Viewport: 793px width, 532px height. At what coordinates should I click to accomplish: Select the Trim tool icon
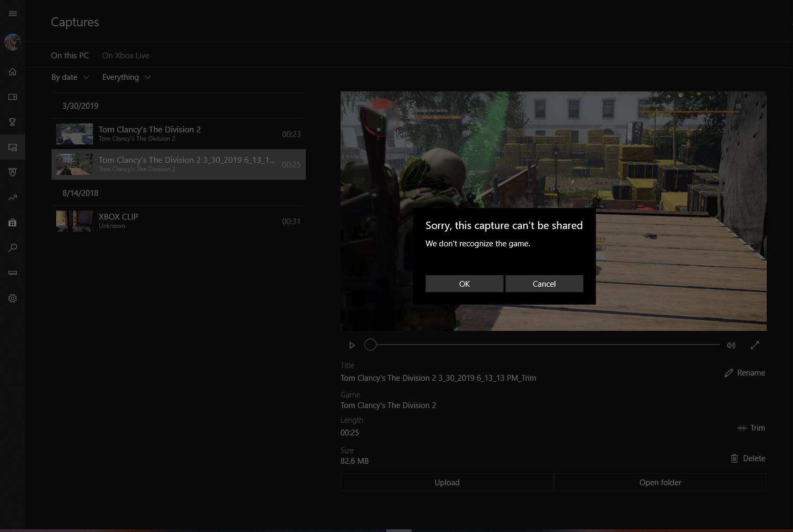[x=741, y=428]
